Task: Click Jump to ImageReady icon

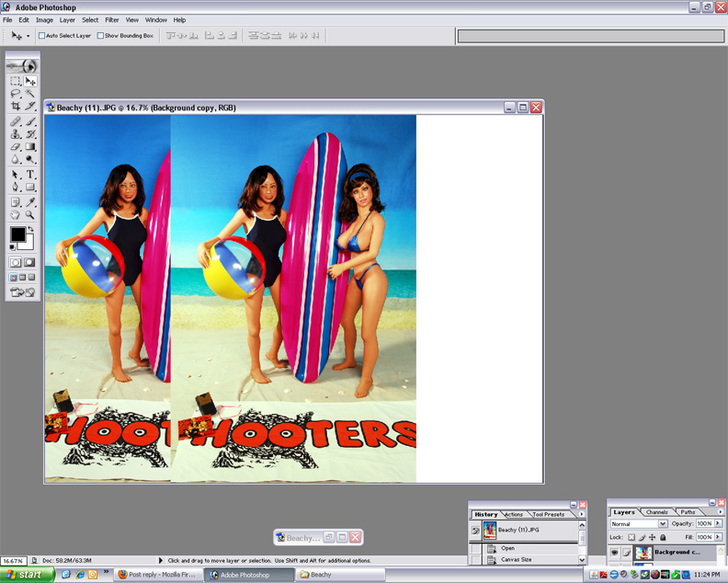Action: 22,292
